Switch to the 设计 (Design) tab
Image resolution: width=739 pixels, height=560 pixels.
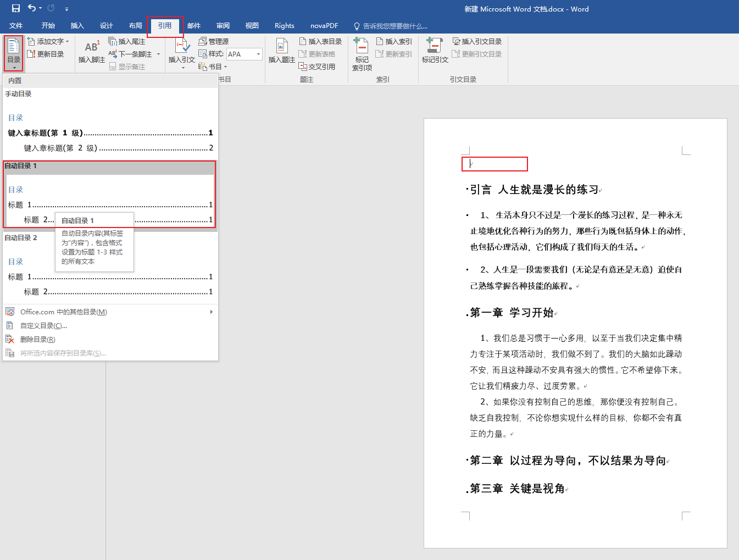point(107,26)
